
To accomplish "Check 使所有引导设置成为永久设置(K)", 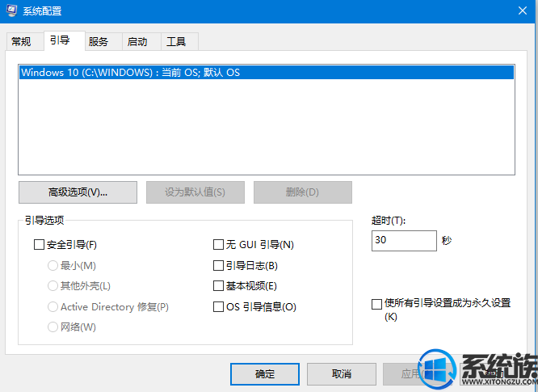I will 376,304.
